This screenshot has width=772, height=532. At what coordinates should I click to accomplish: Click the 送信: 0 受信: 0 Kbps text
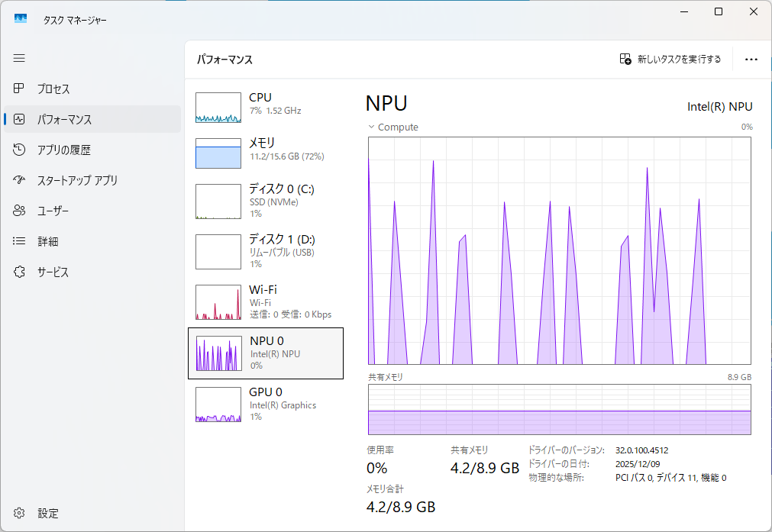pos(290,314)
